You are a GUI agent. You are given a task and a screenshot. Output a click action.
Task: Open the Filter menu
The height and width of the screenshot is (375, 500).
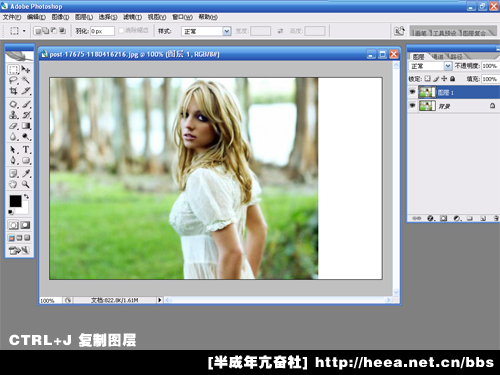point(132,17)
